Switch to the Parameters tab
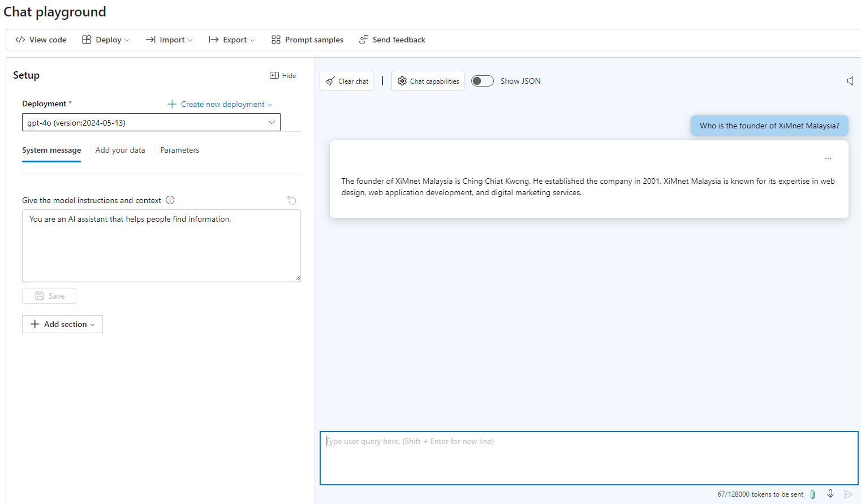The image size is (861, 504). pos(179,150)
